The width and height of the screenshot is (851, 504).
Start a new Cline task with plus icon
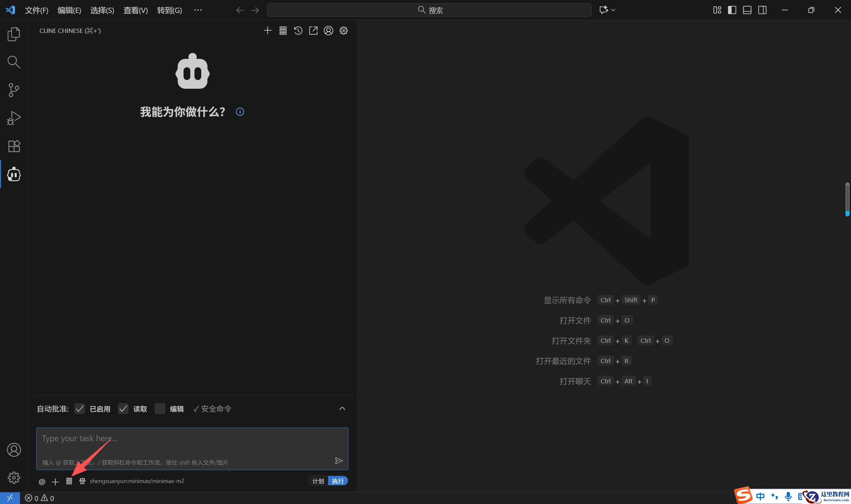268,31
